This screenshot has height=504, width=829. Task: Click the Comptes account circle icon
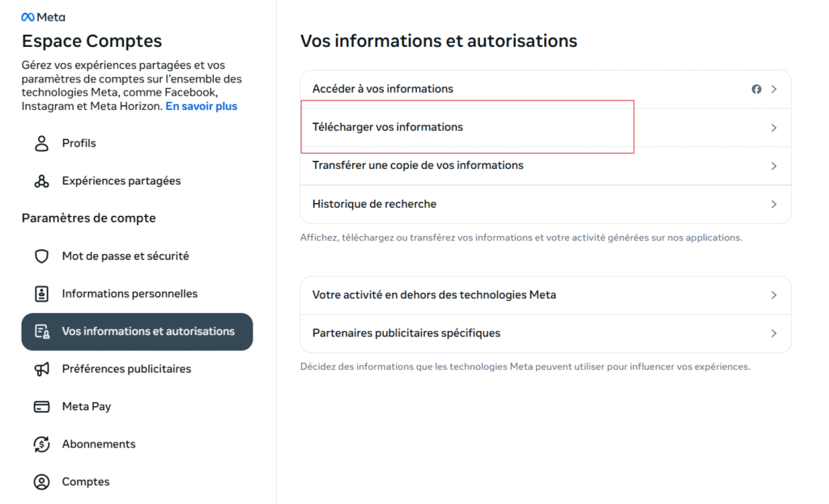[x=41, y=482]
